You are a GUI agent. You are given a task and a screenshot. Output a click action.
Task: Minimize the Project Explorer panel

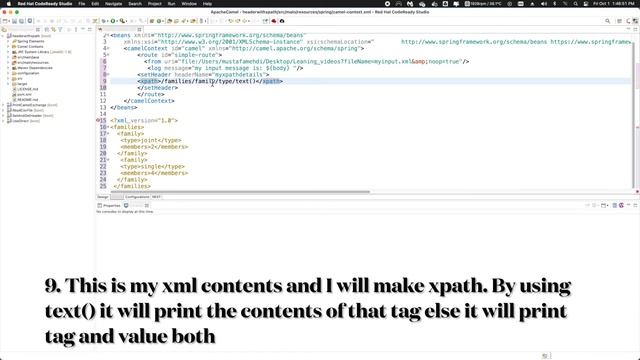[x=83, y=29]
